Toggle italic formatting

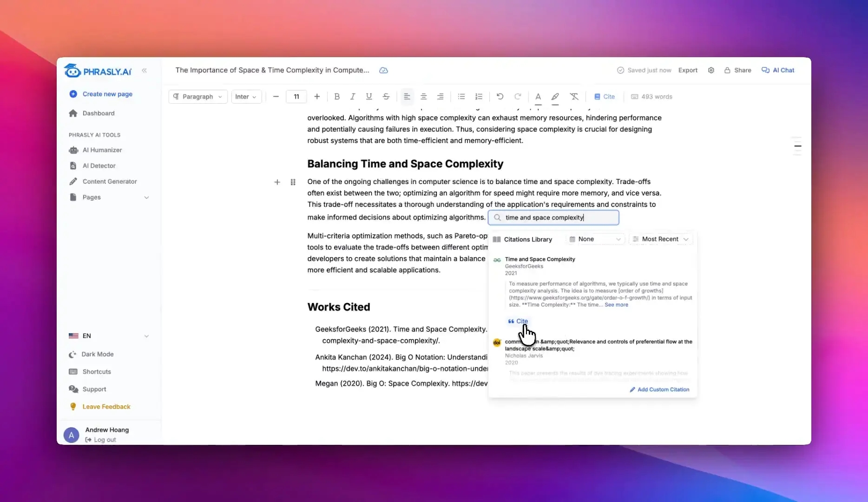[353, 97]
